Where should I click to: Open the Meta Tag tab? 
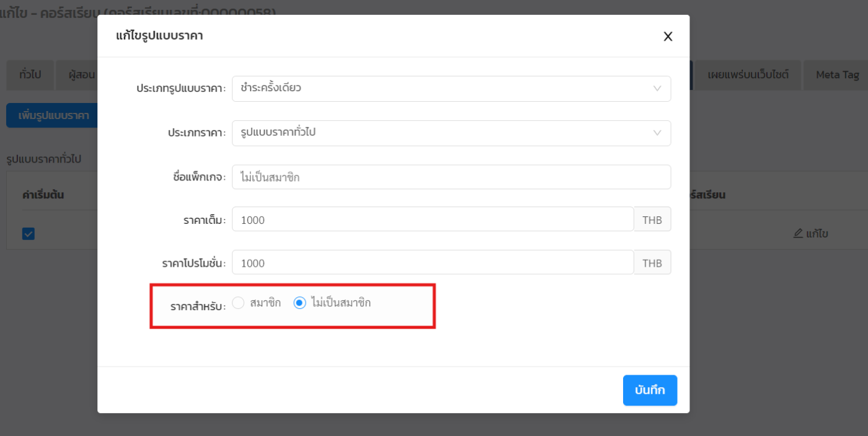click(x=837, y=75)
